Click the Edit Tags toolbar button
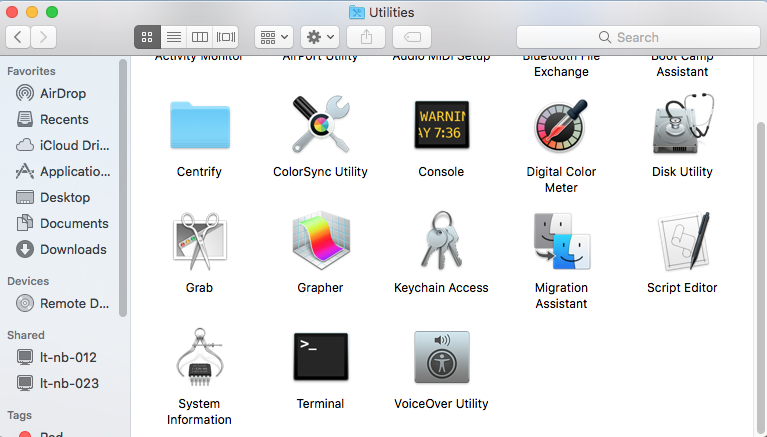Viewport: 767px width, 437px height. (x=412, y=37)
